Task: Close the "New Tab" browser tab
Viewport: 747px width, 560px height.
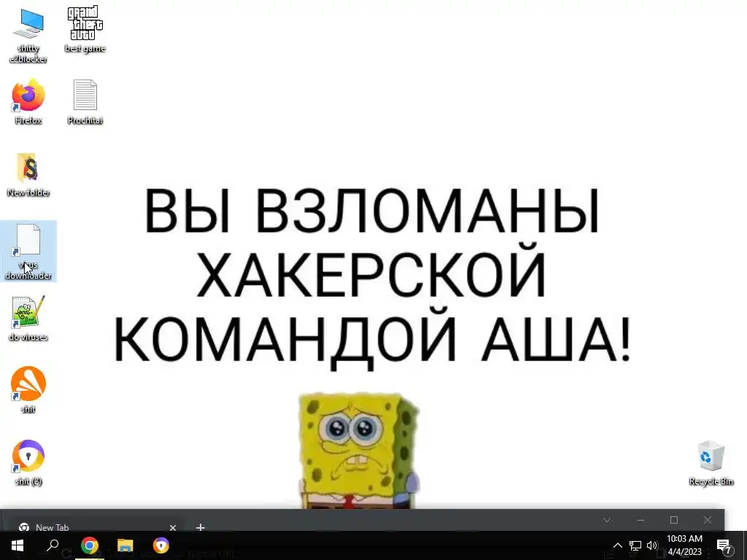Action: [172, 528]
